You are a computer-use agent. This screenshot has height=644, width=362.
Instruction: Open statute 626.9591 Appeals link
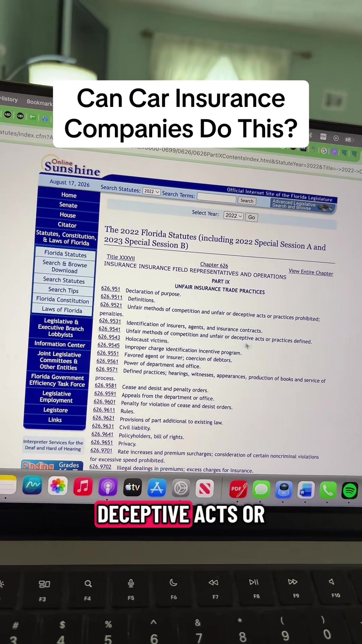[x=105, y=393]
